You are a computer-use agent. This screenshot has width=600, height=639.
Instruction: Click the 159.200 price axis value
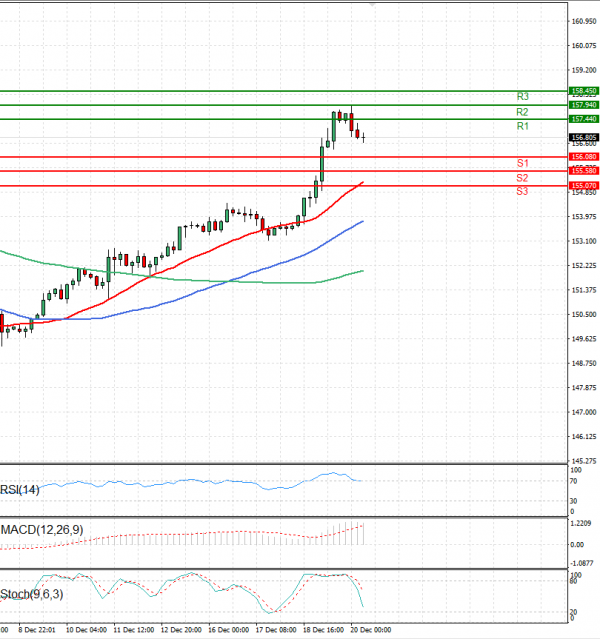point(584,70)
